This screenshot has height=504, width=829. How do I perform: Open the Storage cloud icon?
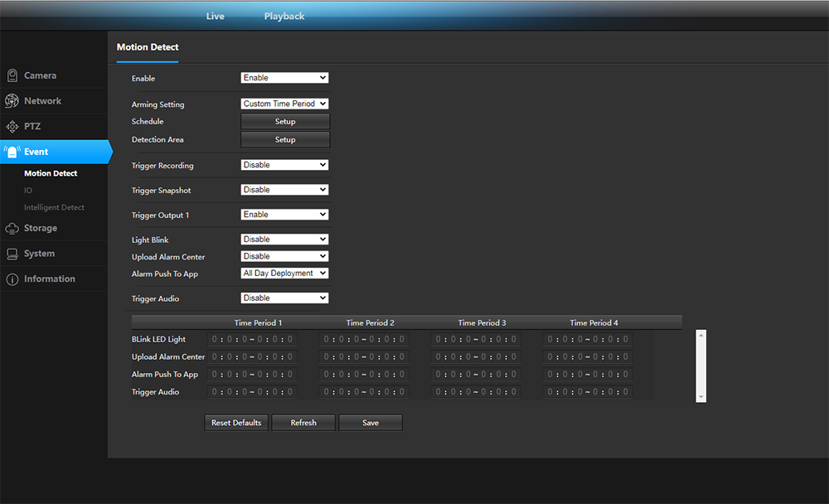[12, 228]
